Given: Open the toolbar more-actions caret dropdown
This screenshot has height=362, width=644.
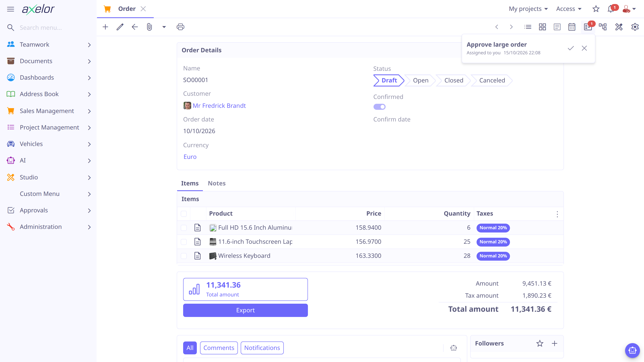Looking at the screenshot, I should pyautogui.click(x=164, y=27).
